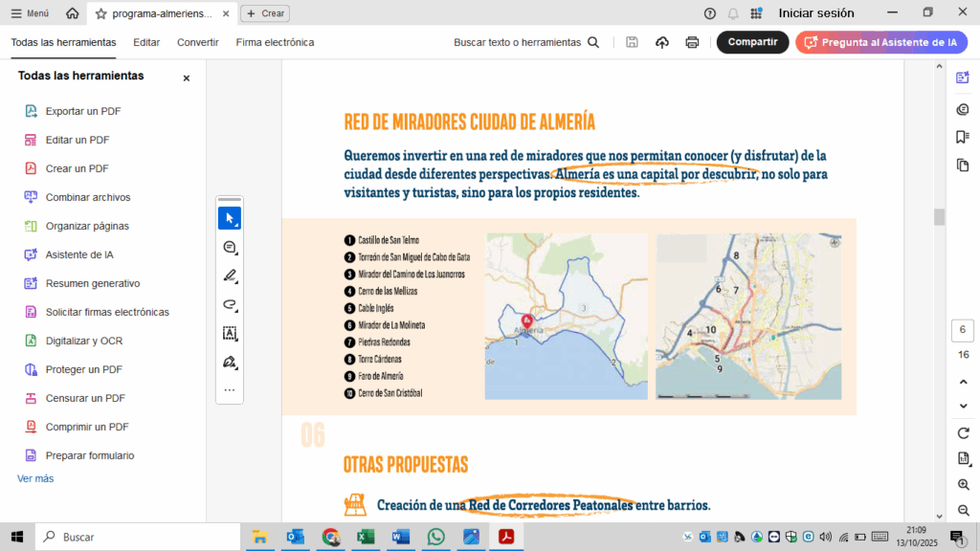This screenshot has width=980, height=551.
Task: Zoom in with the magnifier plus
Action: [x=963, y=485]
